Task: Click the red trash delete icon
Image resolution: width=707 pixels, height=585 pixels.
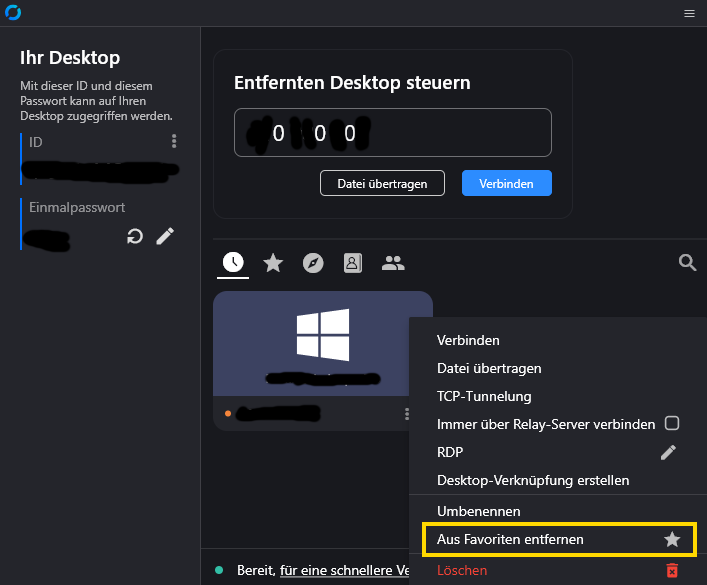Action: pyautogui.click(x=672, y=571)
